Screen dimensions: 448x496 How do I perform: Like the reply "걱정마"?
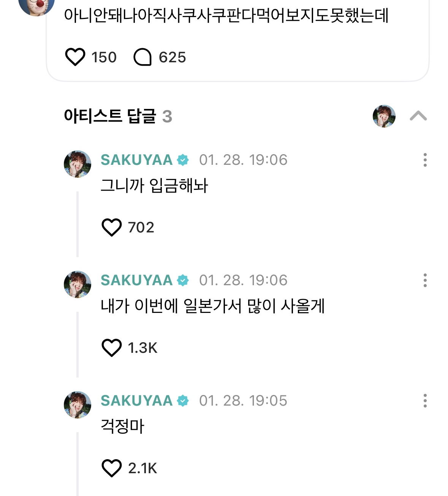tap(112, 468)
